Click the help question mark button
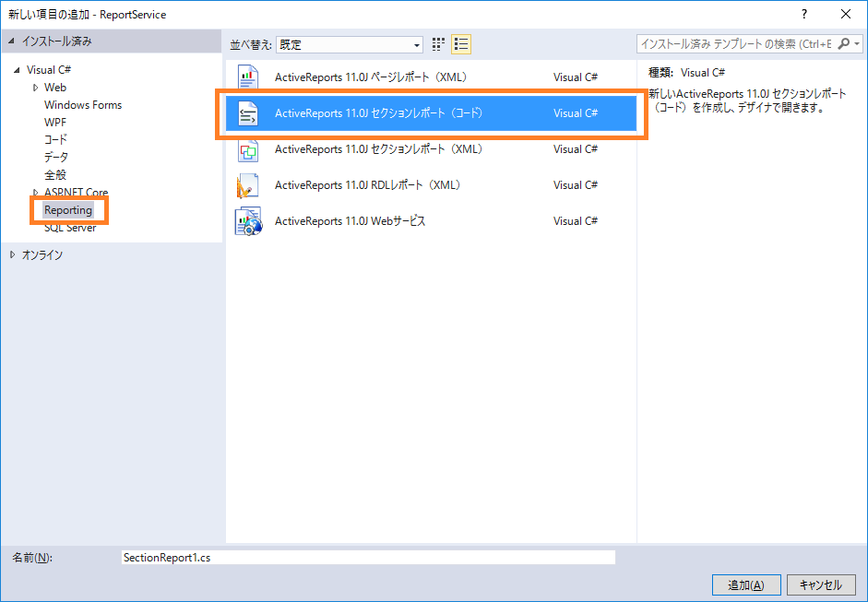Viewport: 868px width, 602px height. click(x=804, y=15)
